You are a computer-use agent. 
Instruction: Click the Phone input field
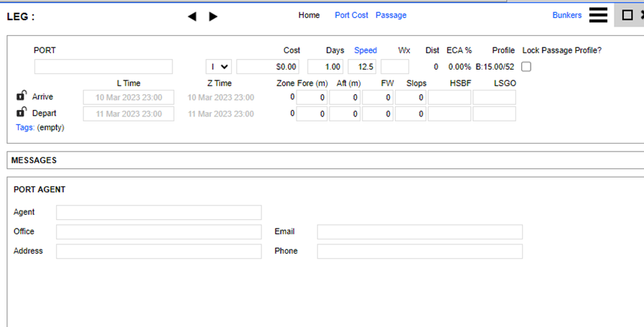tap(419, 251)
